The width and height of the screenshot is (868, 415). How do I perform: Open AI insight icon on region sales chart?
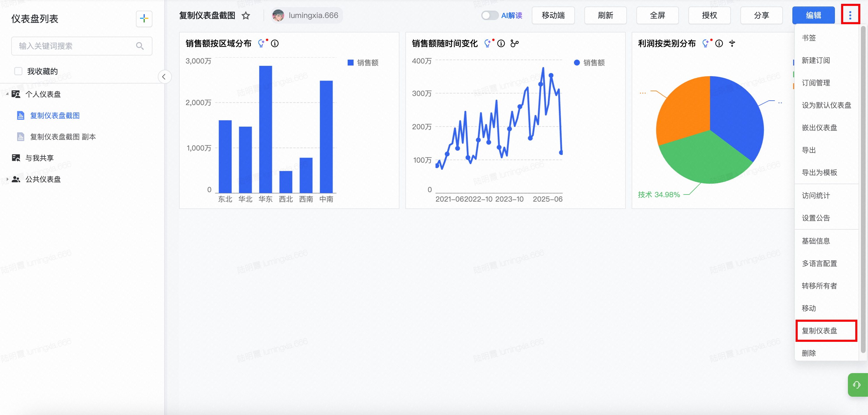click(x=261, y=43)
